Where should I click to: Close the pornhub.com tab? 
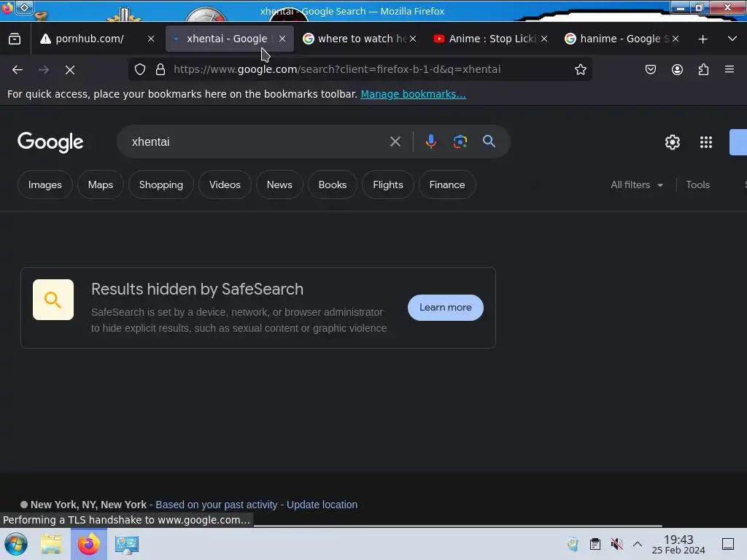pos(151,39)
